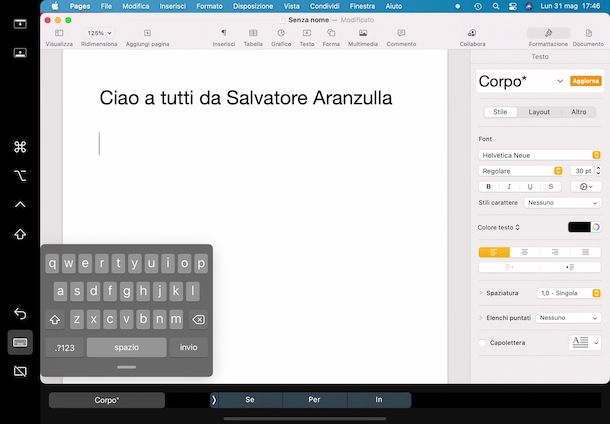Show the menu bar via top sidebar icon
Screen dimensions: 610x424
point(20,24)
